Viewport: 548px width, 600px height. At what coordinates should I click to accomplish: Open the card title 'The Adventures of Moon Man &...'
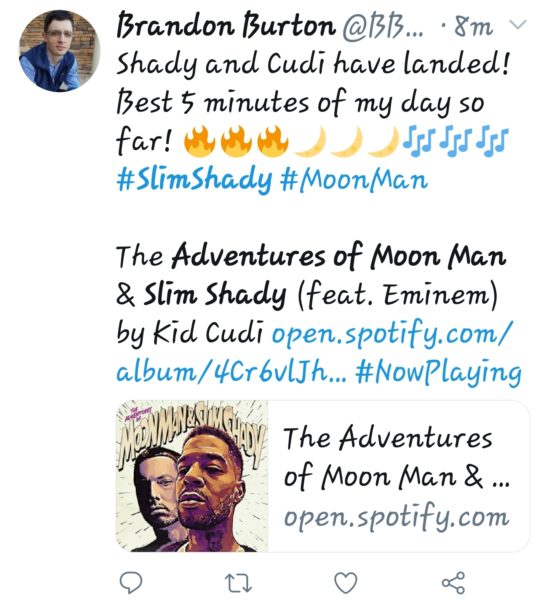click(396, 457)
